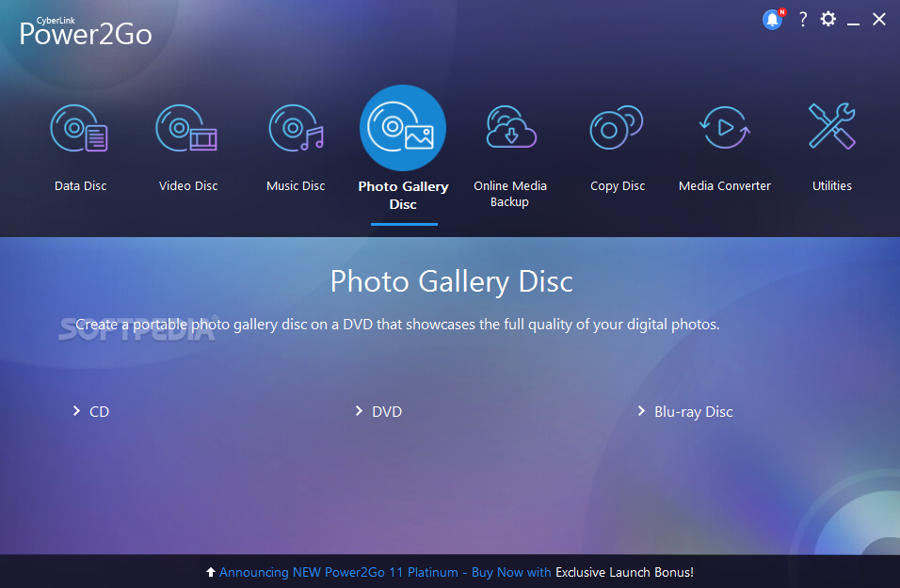Switch to the Media Converter label
900x588 pixels.
click(724, 186)
